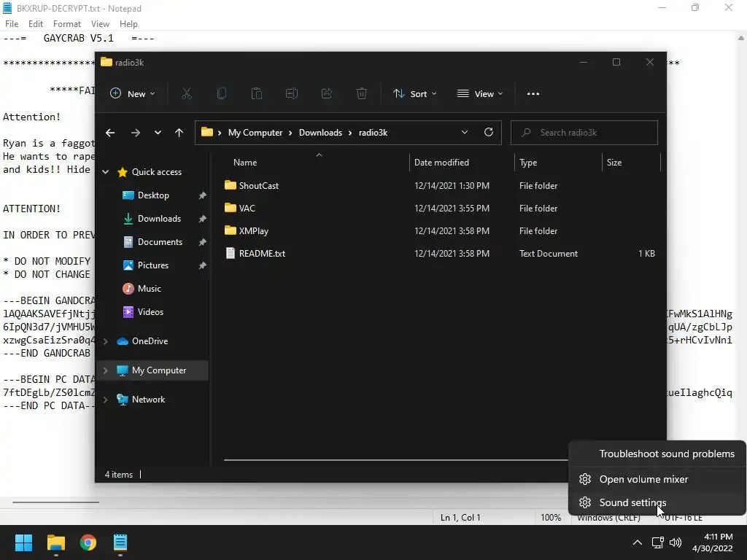747x560 pixels.
Task: Click the pin icon next to Pictures
Action: pos(202,265)
